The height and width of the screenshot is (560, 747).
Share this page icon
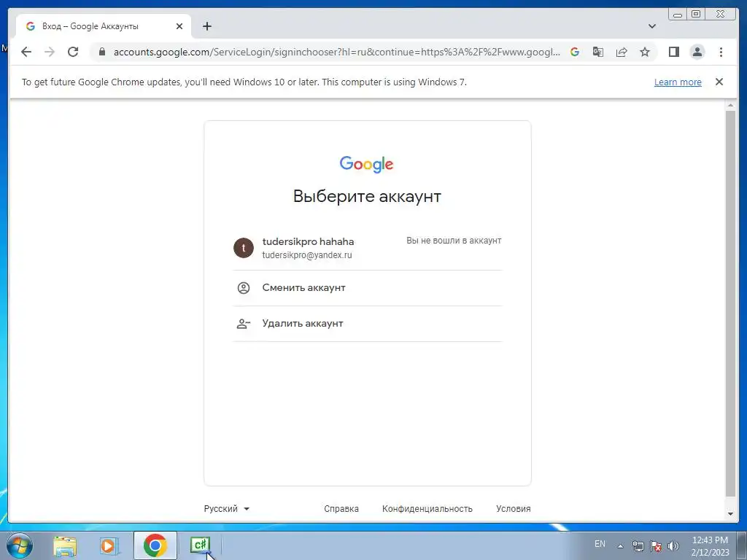click(x=622, y=52)
